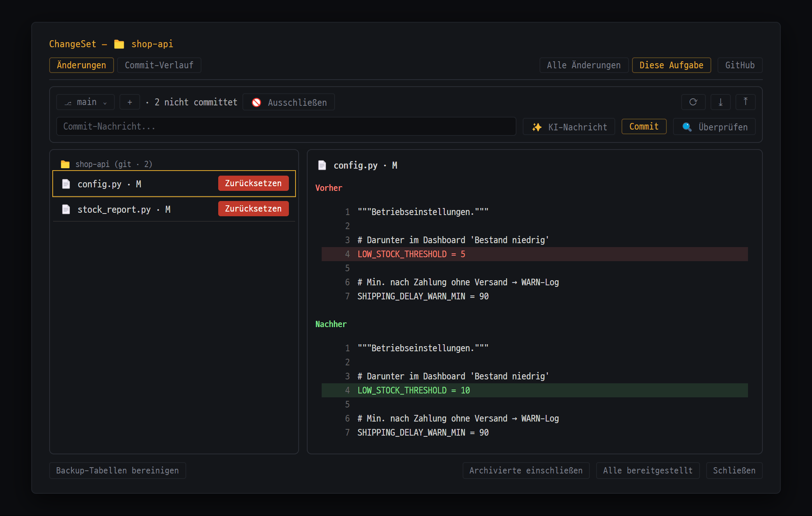
Task: Select stock_report.py · M in the file list
Action: (x=174, y=209)
